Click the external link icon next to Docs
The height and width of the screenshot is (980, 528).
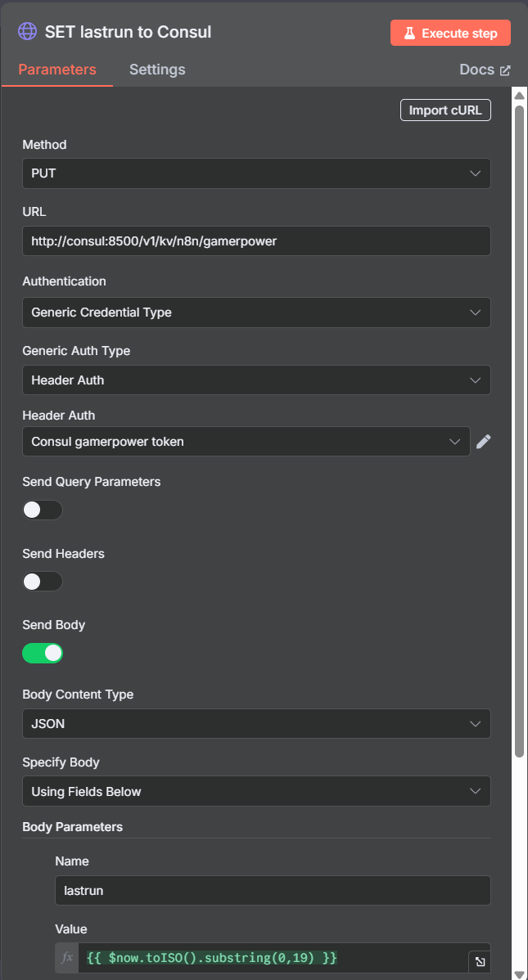point(505,70)
